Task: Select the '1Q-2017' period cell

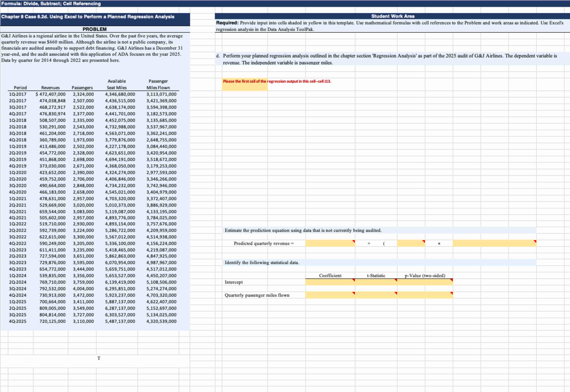Action: (x=18, y=94)
